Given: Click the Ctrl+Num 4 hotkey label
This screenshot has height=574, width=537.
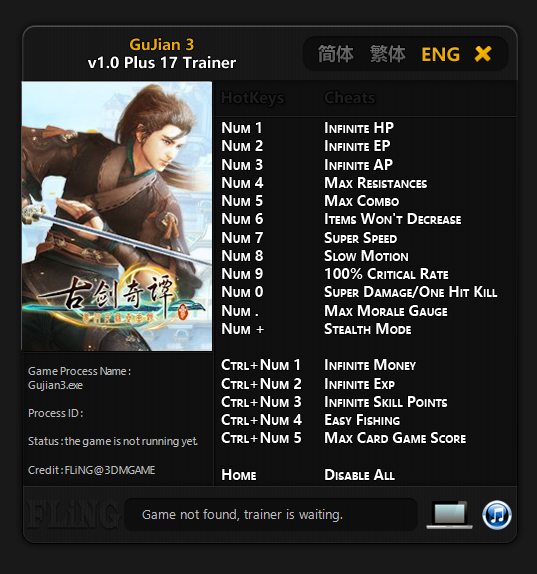Looking at the screenshot, I should point(262,420).
